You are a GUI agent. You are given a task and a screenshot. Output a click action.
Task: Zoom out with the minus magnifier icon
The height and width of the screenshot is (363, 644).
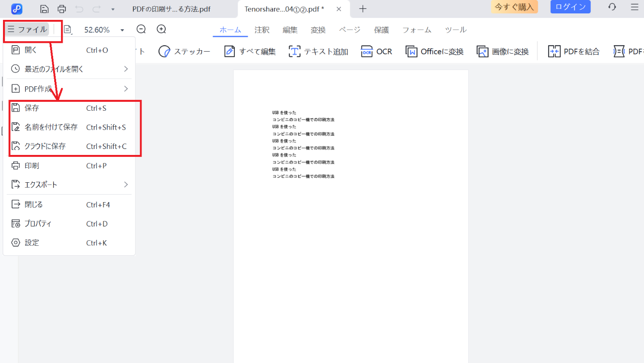tap(141, 29)
